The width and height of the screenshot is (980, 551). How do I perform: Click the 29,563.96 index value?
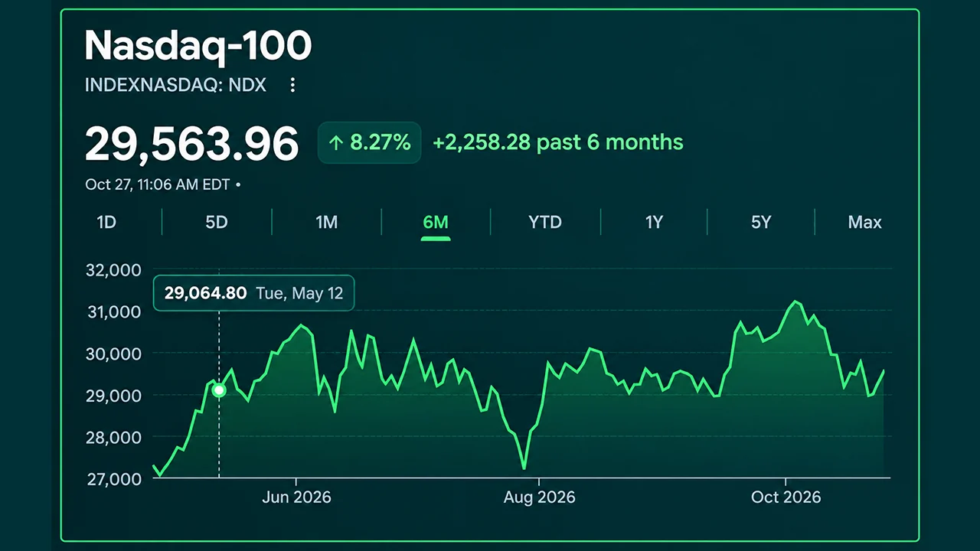coord(191,144)
